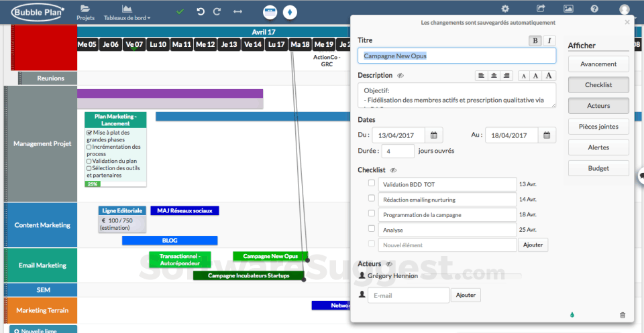Delete the bubble with trash icon

coord(623,315)
